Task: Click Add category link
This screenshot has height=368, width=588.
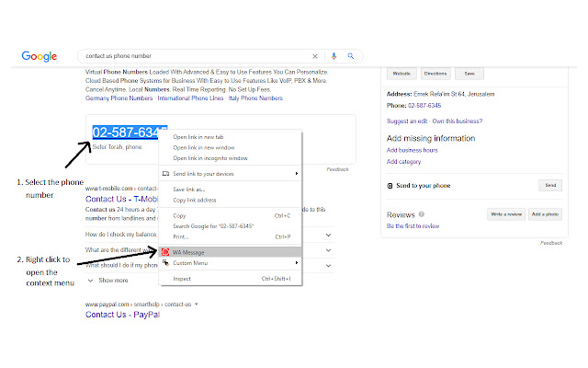Action: tap(403, 162)
